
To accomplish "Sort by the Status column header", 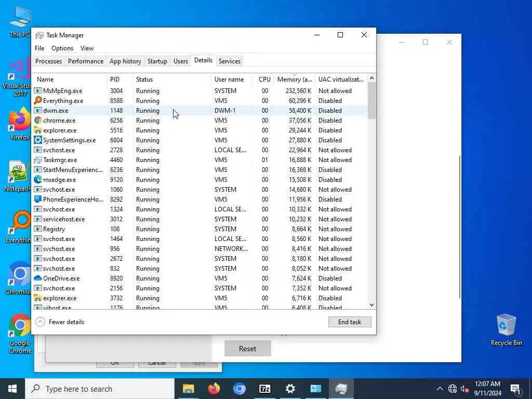I will 171,79.
